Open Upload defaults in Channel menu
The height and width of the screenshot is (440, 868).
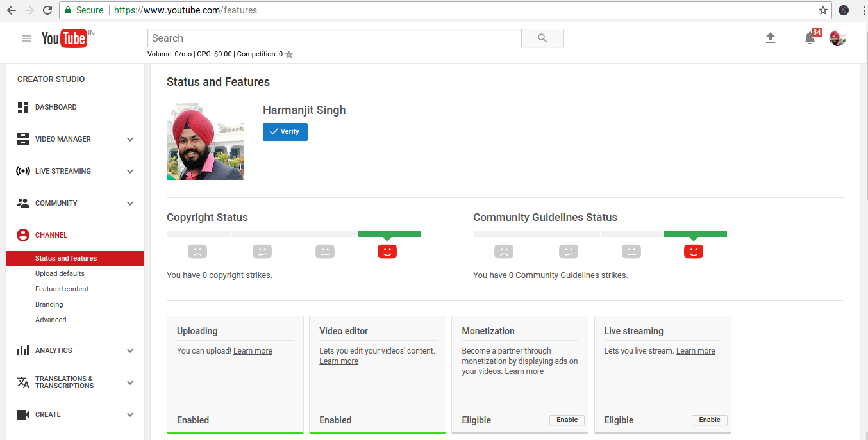coord(60,273)
